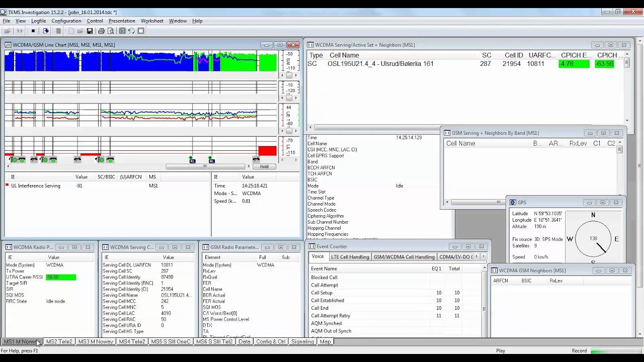Open the File menu
The image size is (644, 362).
point(7,21)
